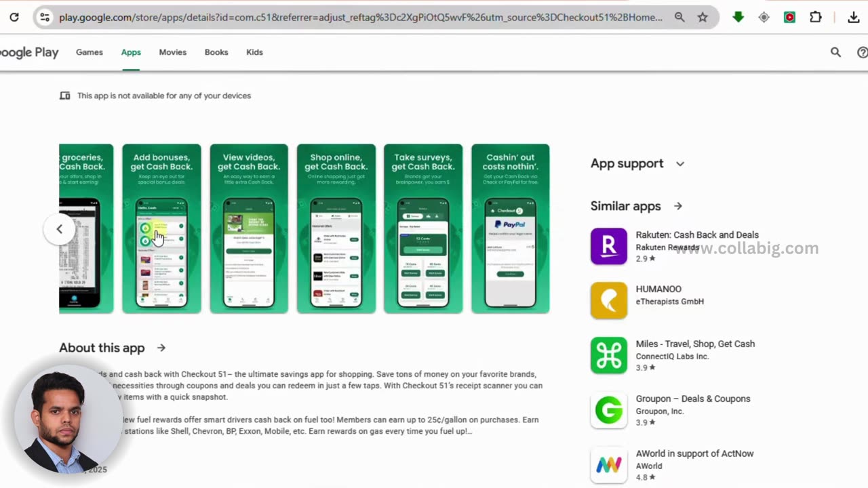
Task: Click the green download arrow extension icon
Action: point(738,18)
